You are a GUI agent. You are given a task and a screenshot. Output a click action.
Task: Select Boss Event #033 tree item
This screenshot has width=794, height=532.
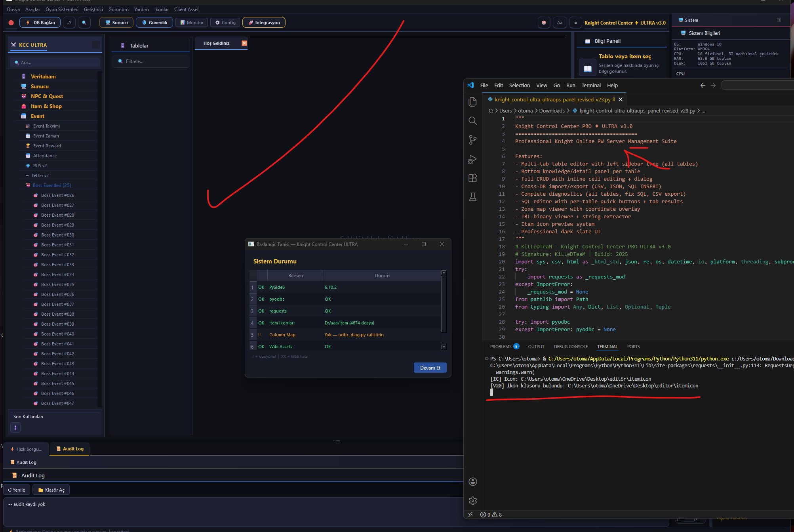pos(57,265)
